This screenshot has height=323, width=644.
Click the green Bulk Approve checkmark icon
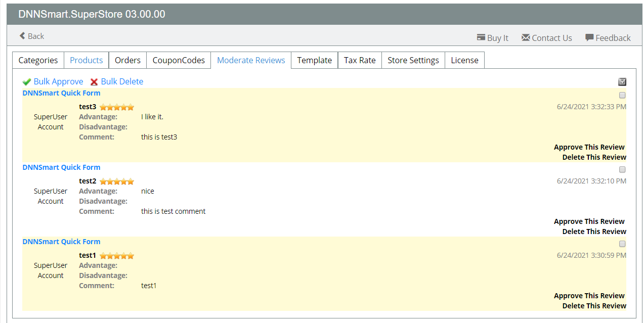click(x=27, y=82)
